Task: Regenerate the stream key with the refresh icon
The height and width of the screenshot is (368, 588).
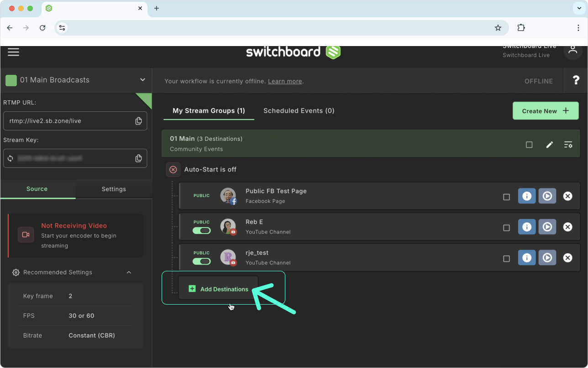Action: point(10,158)
